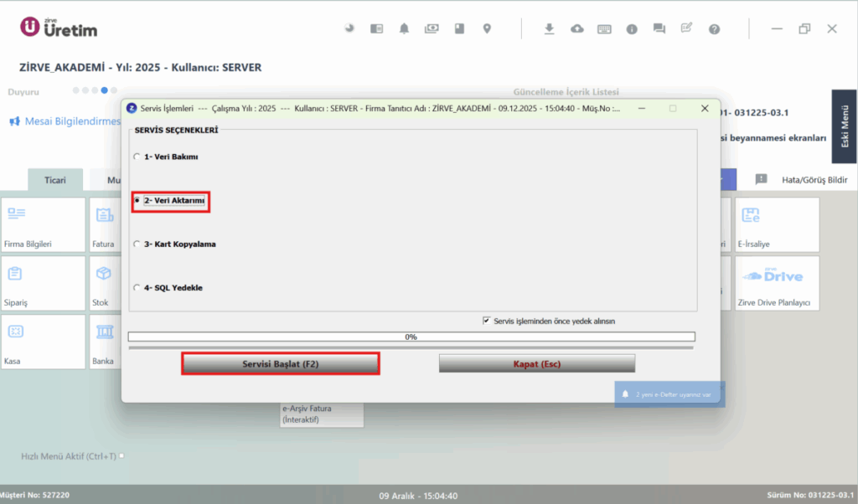
Task: Open e-Arşiv Fatura (İnteraktif) tile
Action: tap(322, 414)
